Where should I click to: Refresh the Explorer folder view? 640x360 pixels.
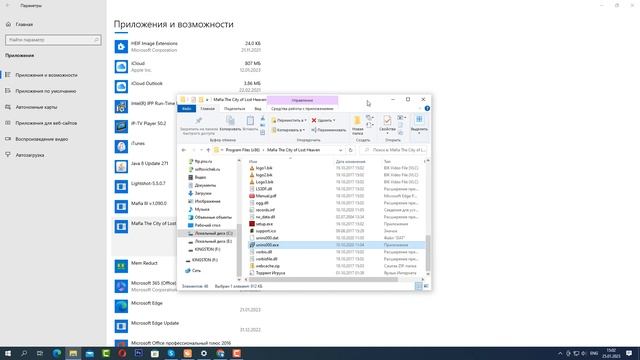click(x=350, y=150)
